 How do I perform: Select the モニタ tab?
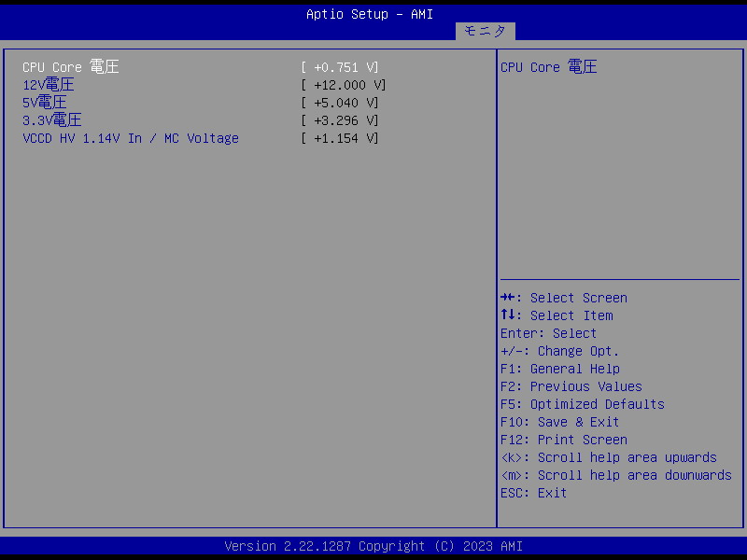[485, 32]
